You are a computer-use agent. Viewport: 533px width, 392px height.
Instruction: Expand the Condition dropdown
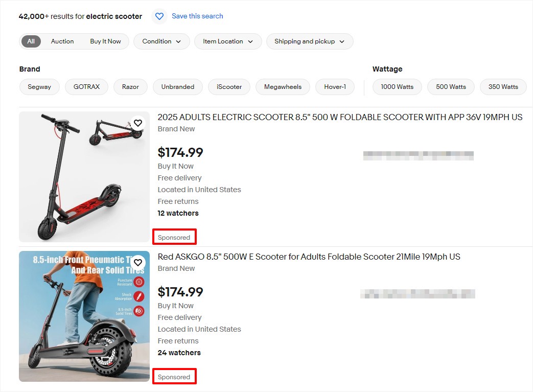(161, 41)
